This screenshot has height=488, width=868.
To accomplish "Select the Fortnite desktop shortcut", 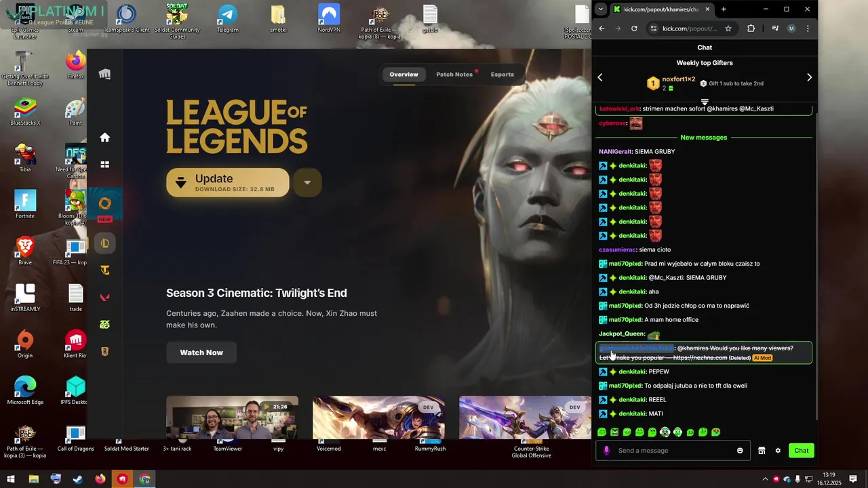I will pos(25,204).
